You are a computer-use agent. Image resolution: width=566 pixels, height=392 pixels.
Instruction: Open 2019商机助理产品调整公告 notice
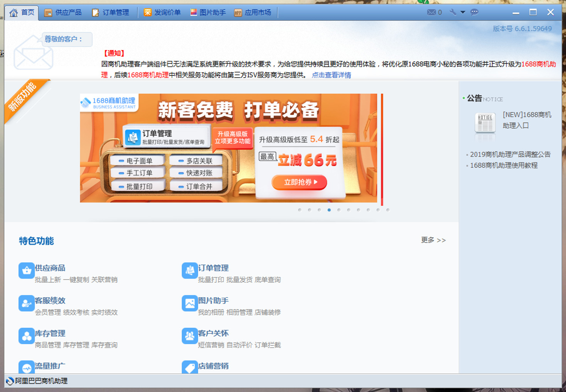click(510, 155)
